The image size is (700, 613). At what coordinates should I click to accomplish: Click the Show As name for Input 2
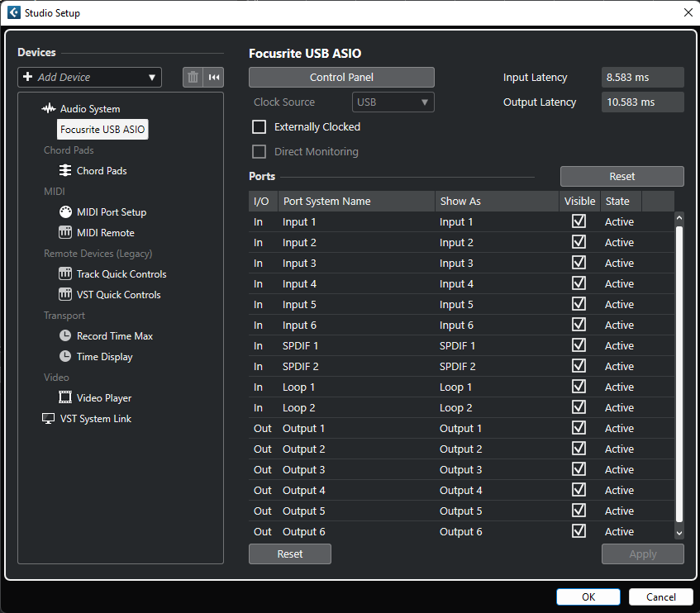tap(456, 242)
